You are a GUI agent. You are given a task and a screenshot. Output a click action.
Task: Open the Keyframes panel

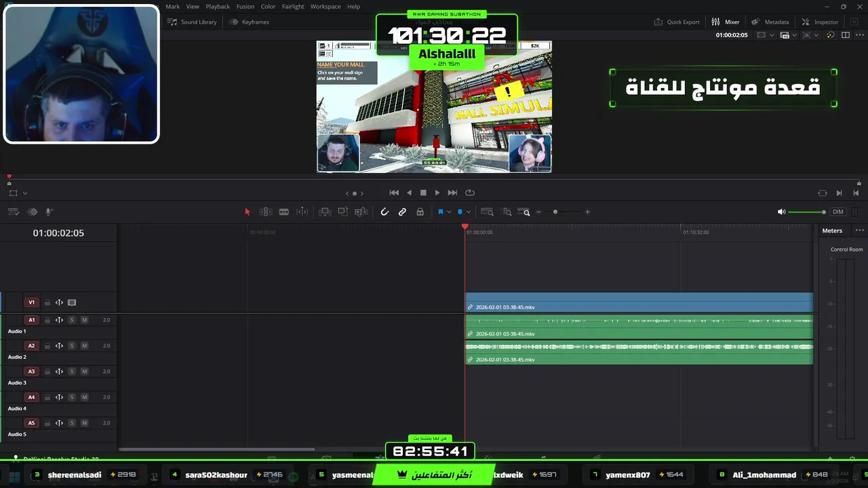249,22
